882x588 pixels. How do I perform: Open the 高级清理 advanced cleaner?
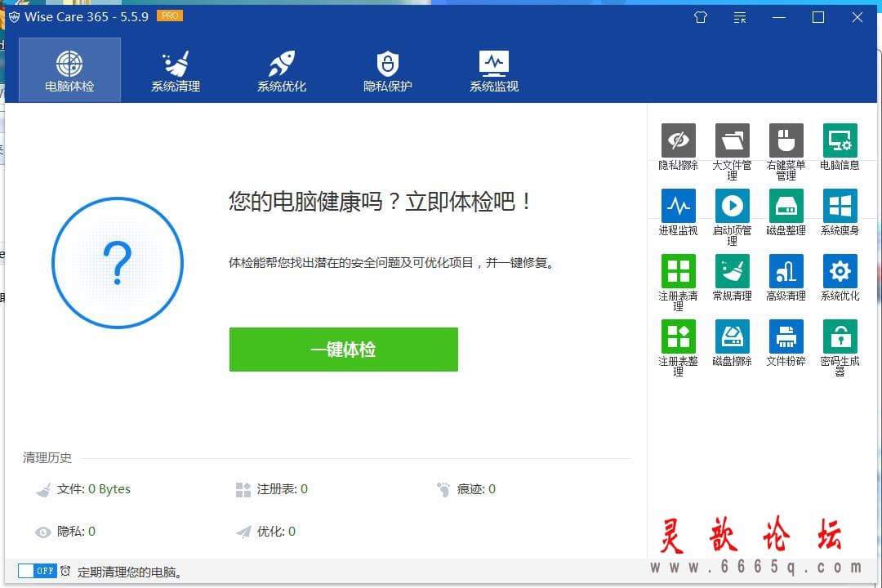pos(786,270)
